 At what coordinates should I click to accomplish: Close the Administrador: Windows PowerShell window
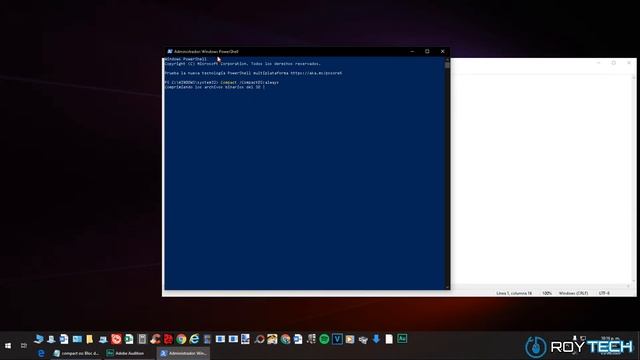(442, 51)
